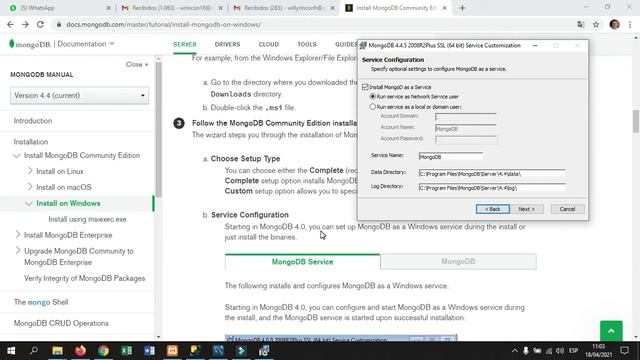Screen dimensions: 640x360
Task: Click the mongoDB logo
Action: 29,44
